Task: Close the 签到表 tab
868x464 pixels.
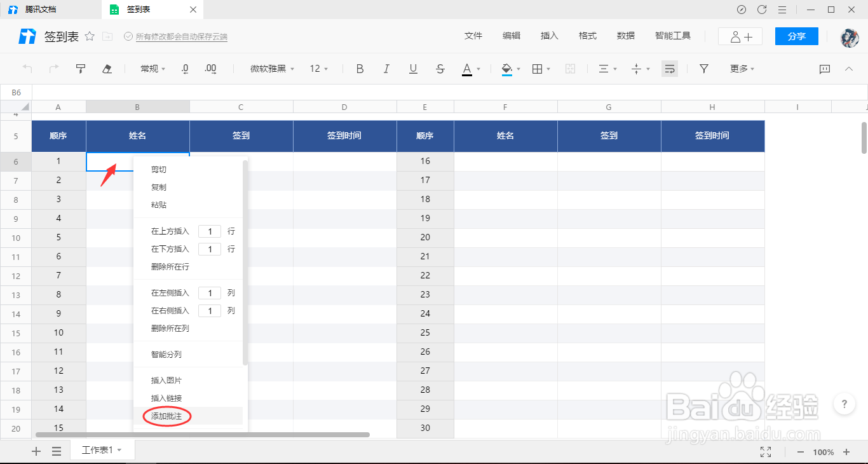Action: (193, 10)
